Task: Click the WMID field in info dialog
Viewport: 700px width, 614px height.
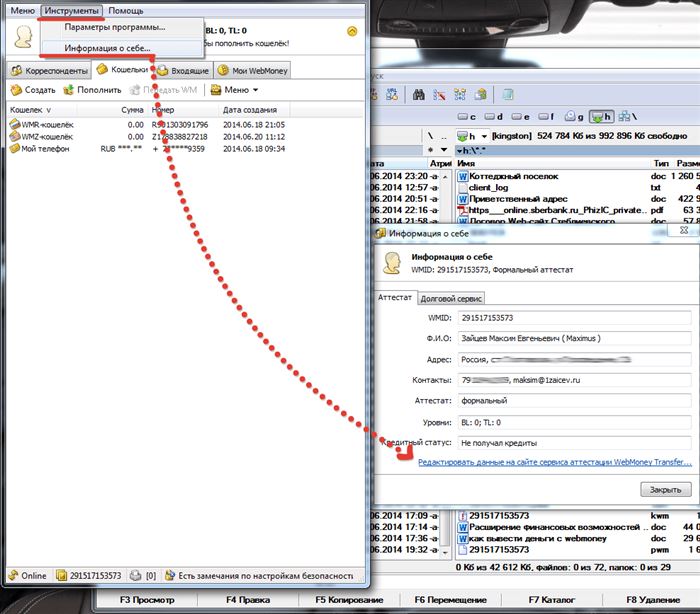Action: (575, 318)
